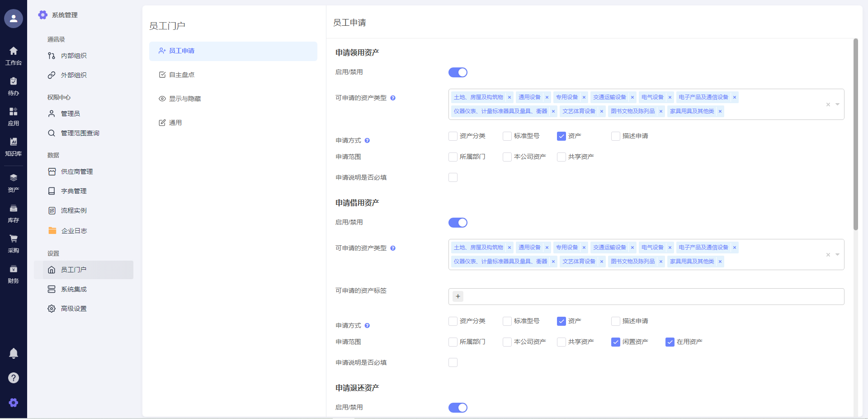Open the 待办 tasks icon
This screenshot has width=868, height=419.
pyautogui.click(x=14, y=81)
